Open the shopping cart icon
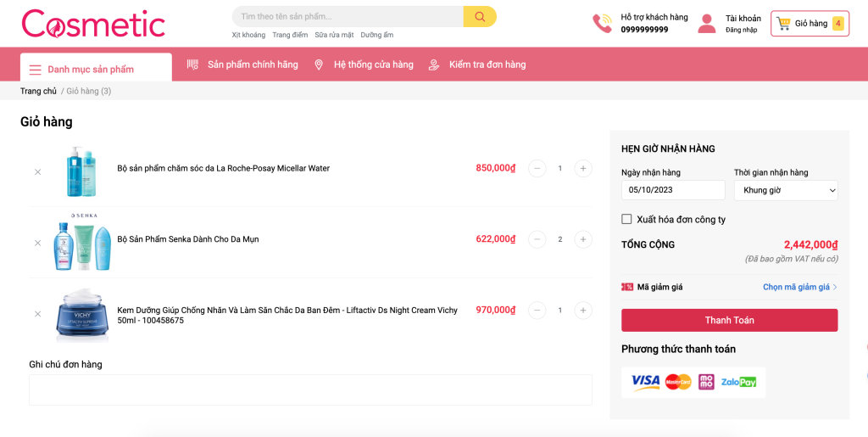Screen dimensions: 868x437 click(x=784, y=24)
